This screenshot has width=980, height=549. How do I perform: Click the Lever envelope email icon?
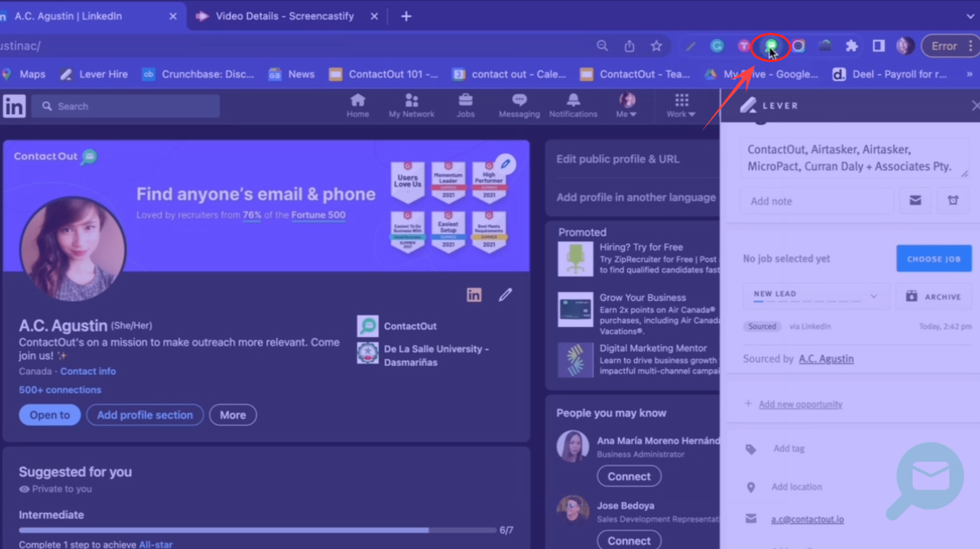[915, 201]
